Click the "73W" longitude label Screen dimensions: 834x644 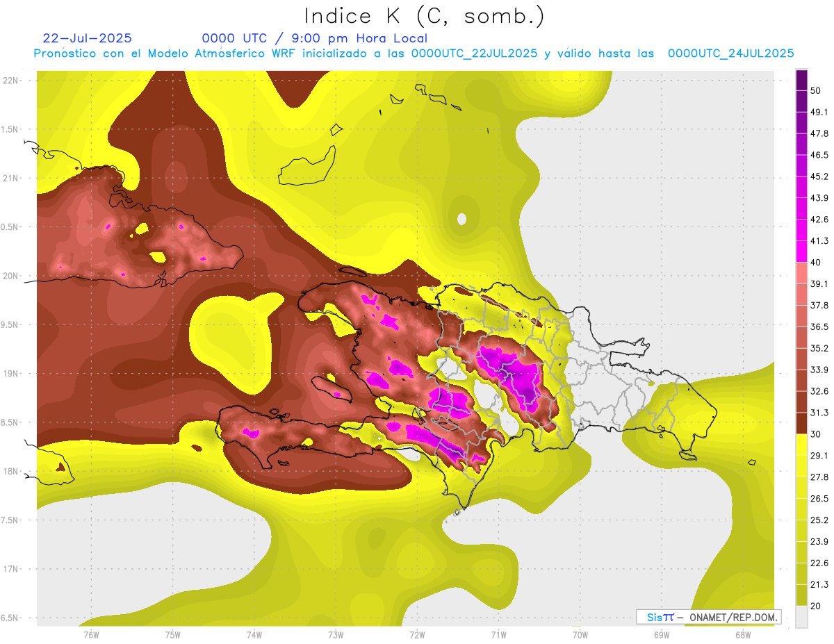(x=336, y=634)
